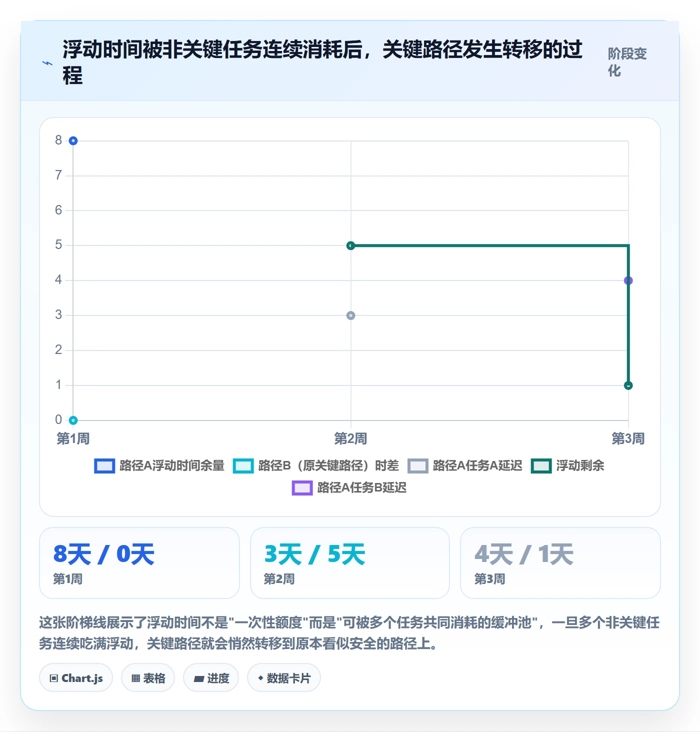This screenshot has width=700, height=732.
Task: Click the cyan legend swatch for 路径B时差
Action: pos(243,465)
